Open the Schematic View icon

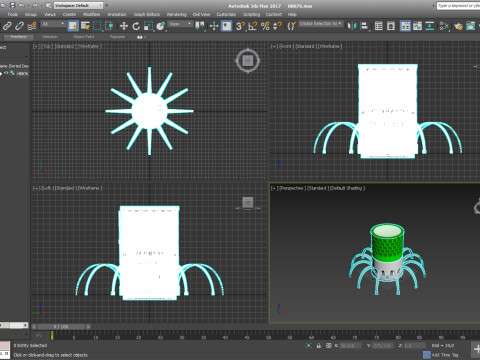(430, 26)
